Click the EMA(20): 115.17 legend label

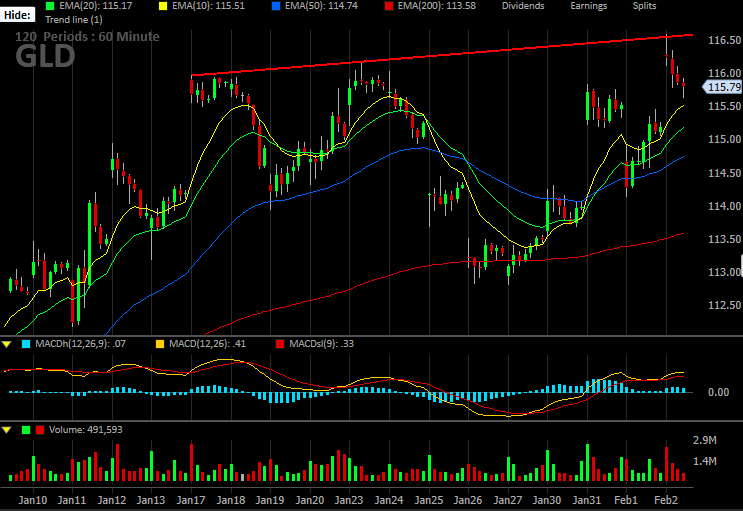(96, 6)
